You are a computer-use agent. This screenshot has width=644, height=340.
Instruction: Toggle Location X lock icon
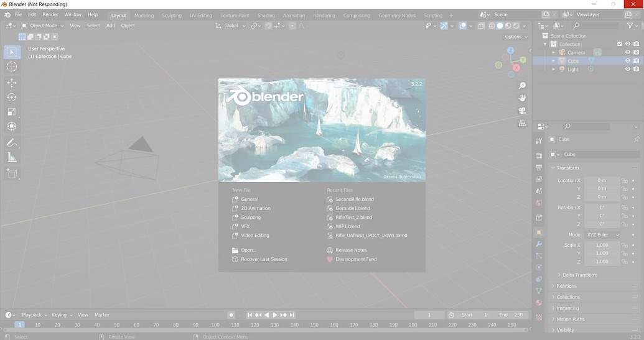click(625, 180)
